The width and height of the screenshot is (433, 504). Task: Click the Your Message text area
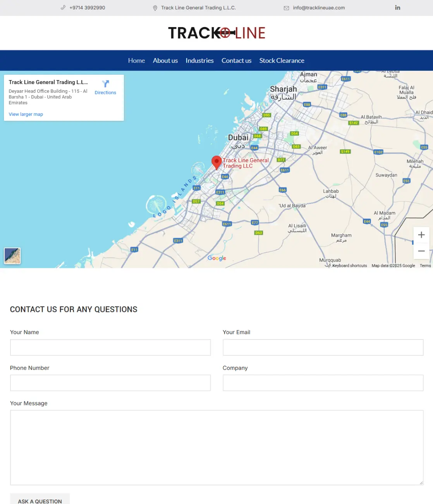(216, 447)
